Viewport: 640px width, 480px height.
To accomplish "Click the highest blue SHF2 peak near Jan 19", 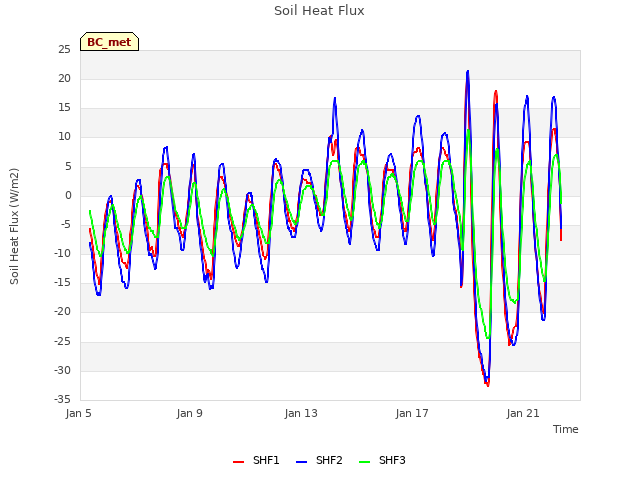I will (468, 71).
